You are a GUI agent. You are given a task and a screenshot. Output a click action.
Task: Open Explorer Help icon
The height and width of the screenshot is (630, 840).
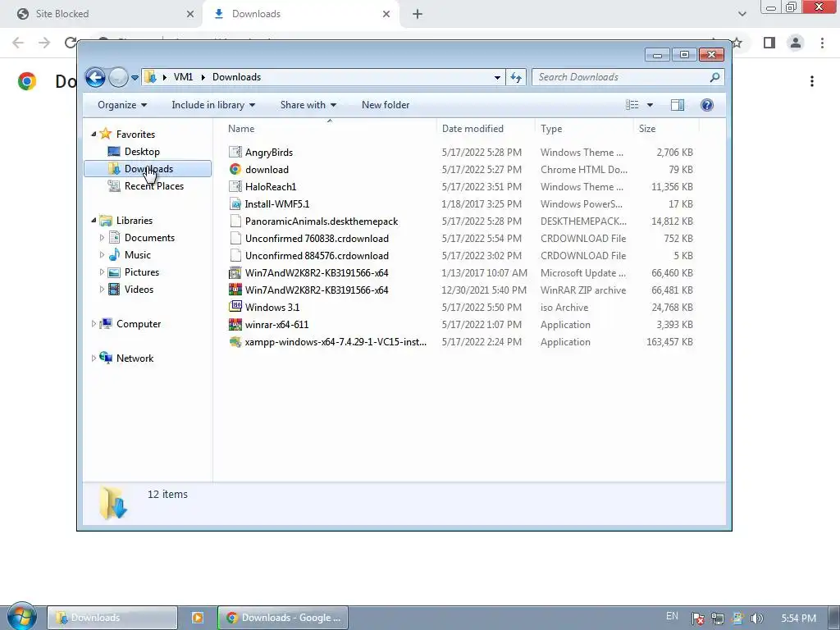tap(706, 105)
